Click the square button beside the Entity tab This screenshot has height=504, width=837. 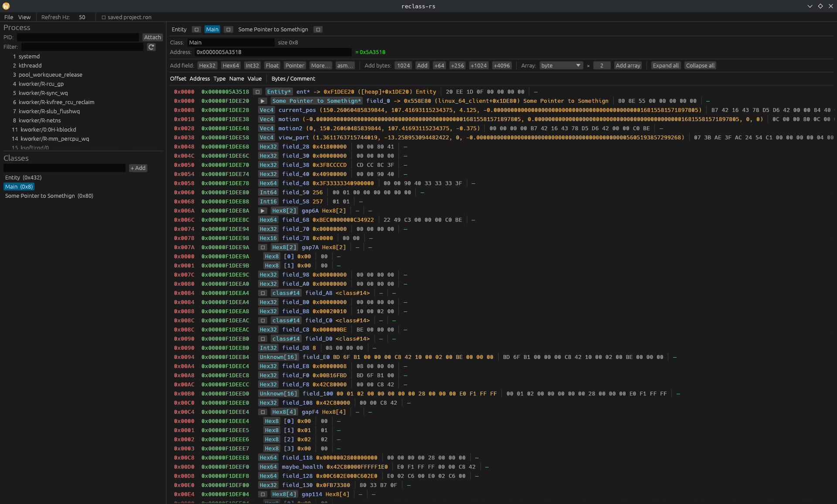197,30
